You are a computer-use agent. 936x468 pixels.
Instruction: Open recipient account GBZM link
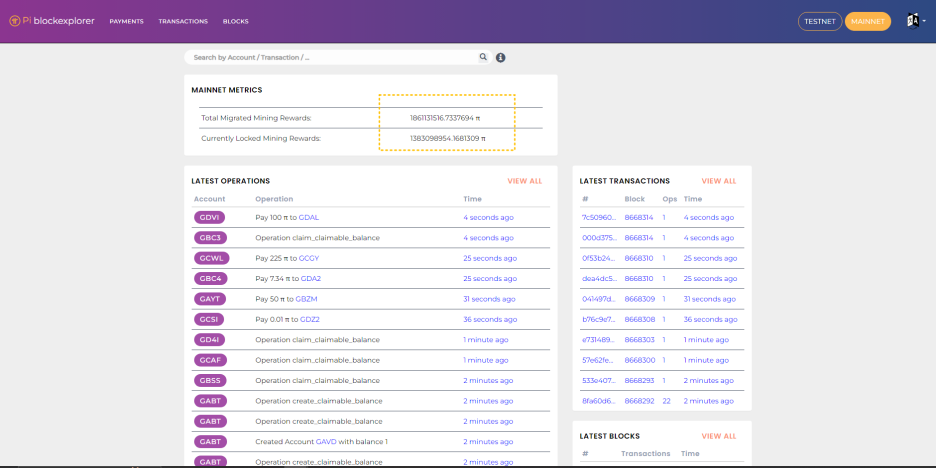(306, 298)
